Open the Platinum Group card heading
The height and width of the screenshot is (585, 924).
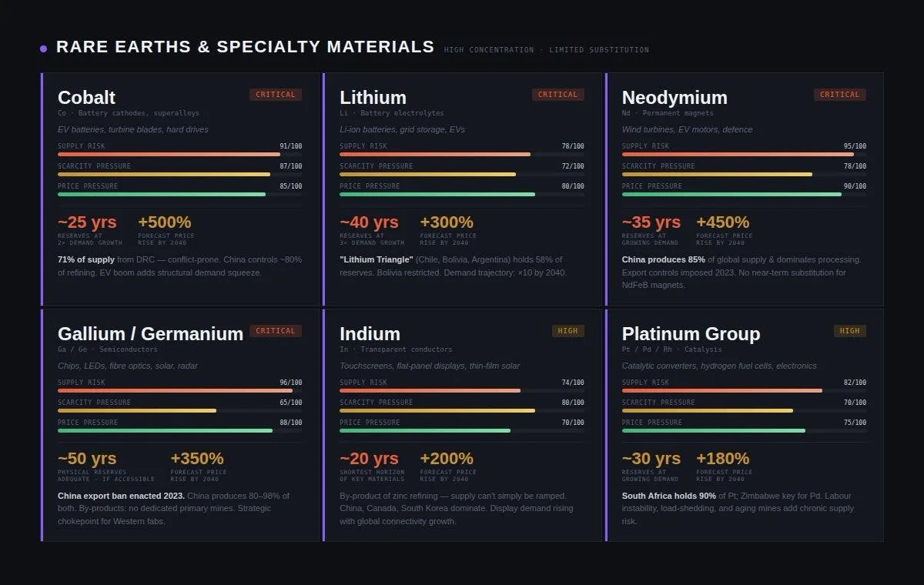click(691, 334)
